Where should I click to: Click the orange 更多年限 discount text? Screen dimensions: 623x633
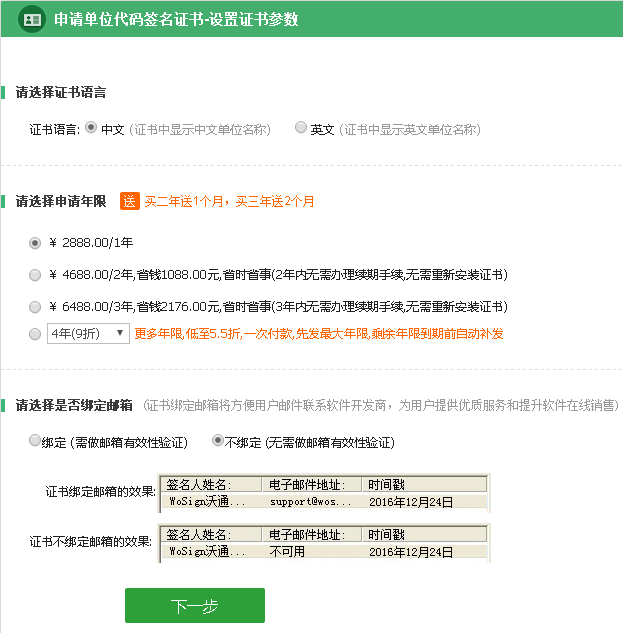(x=318, y=333)
